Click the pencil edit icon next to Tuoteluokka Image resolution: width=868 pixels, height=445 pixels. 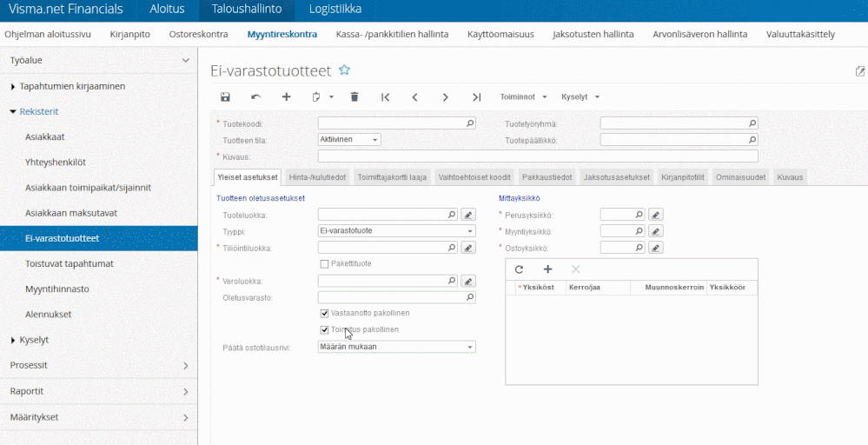[x=467, y=214]
